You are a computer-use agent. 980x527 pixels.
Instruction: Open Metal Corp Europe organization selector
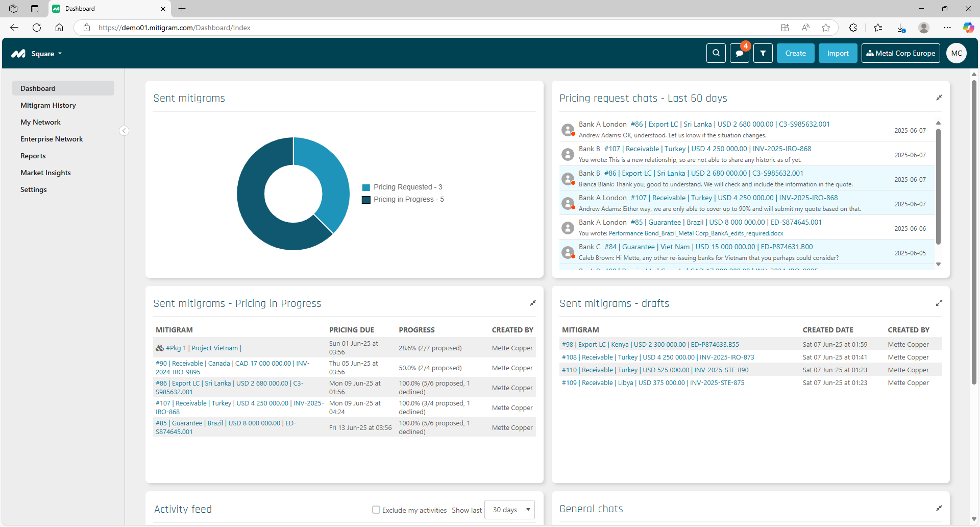click(900, 53)
